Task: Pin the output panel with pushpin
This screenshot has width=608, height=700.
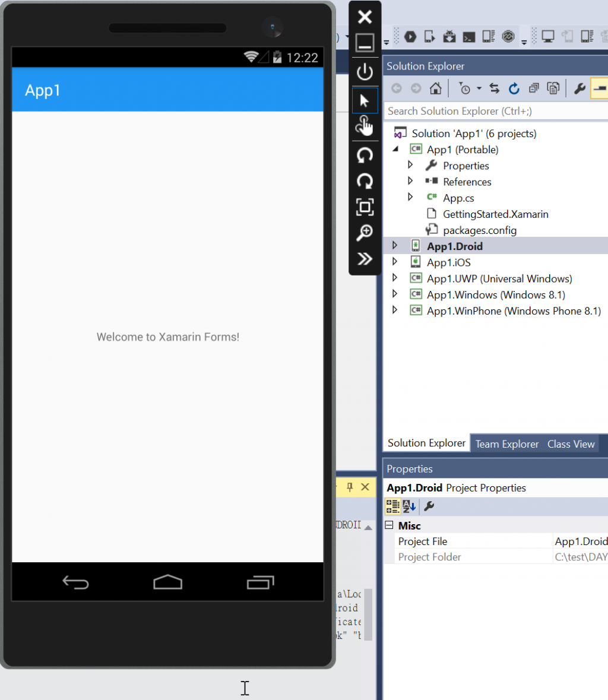Action: 350,487
